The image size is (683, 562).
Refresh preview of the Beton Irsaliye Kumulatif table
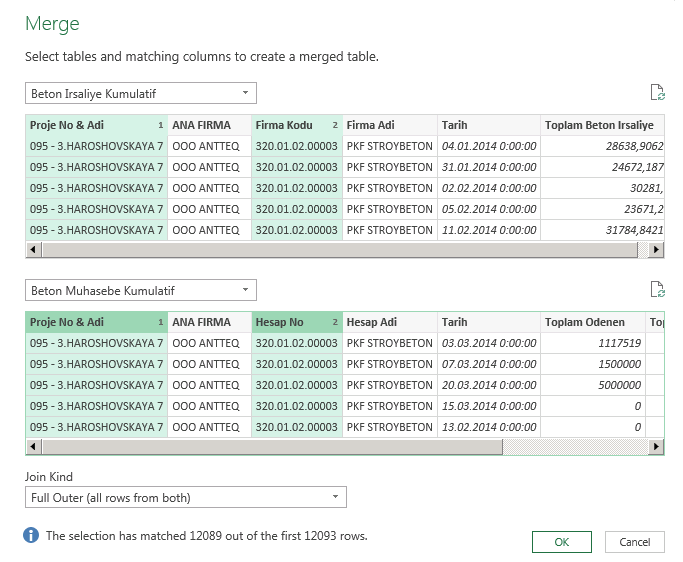657,92
